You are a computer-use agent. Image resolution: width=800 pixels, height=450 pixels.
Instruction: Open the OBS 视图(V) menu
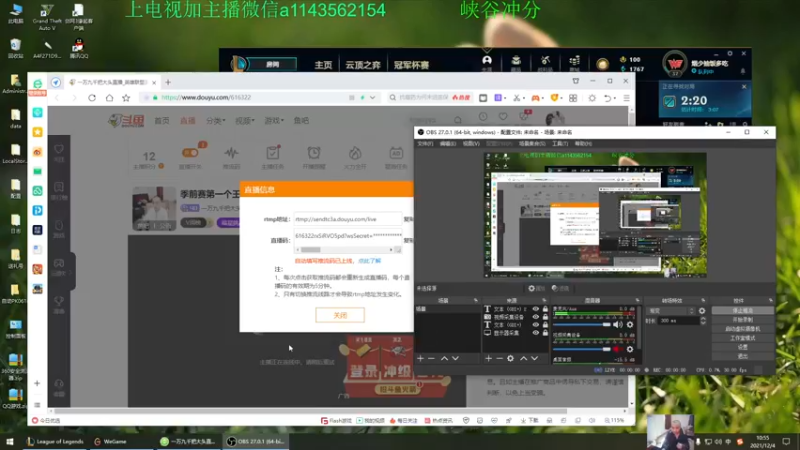point(471,144)
